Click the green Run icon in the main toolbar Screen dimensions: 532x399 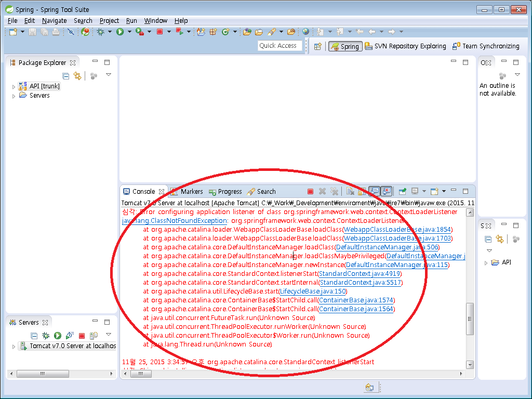[120, 32]
